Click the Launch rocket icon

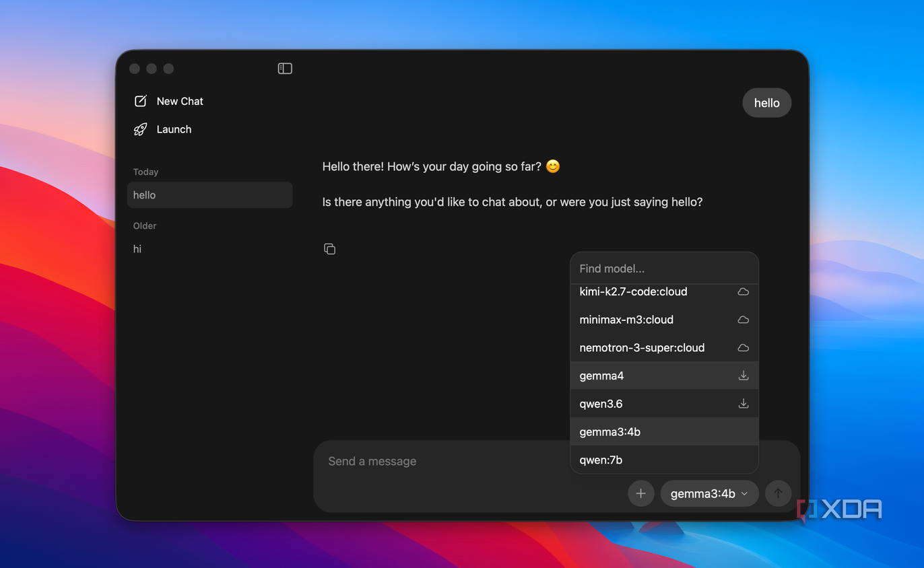(140, 129)
